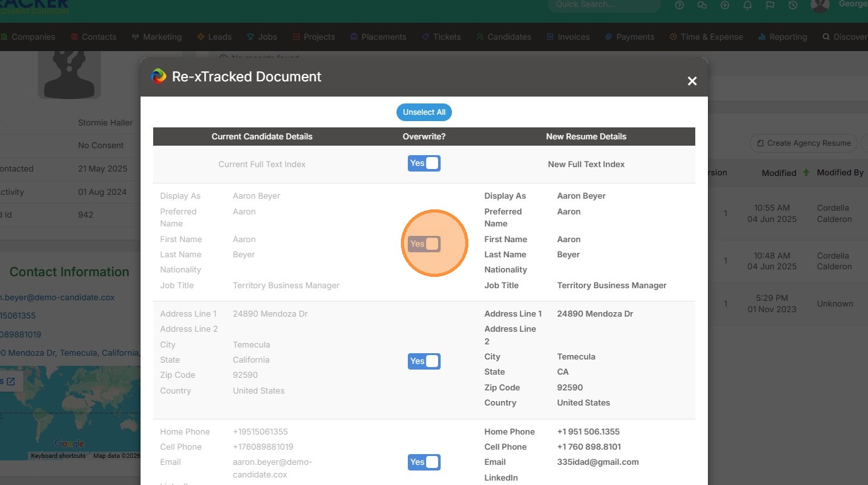Screen dimensions: 868x485
Task: Click the Create Agency Resume button
Action: (x=804, y=143)
